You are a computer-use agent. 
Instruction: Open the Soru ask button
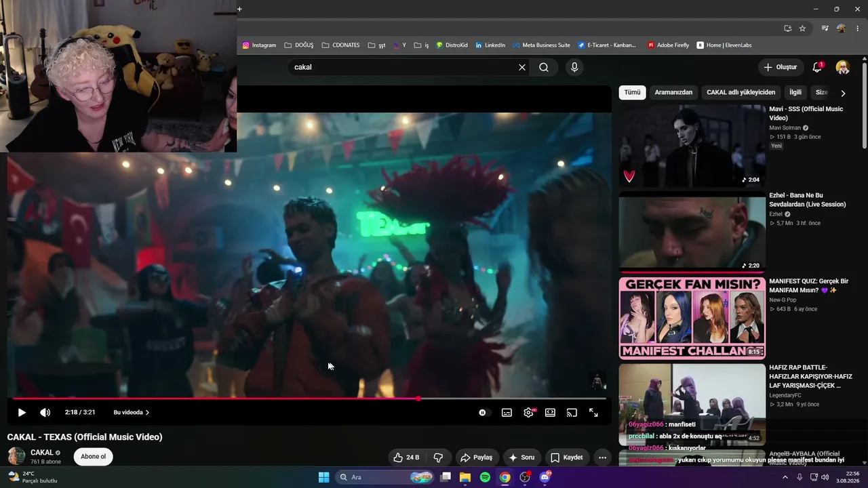521,457
